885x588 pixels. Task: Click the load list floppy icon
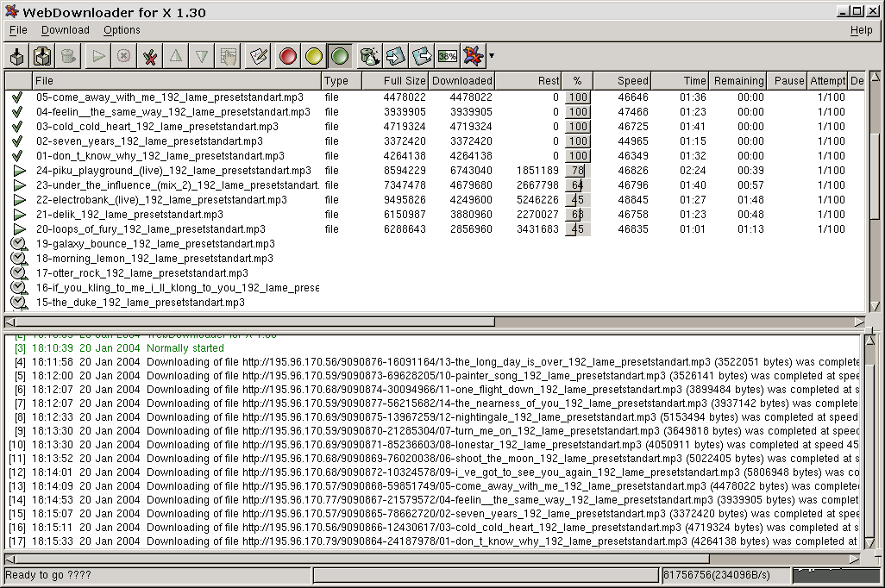pyautogui.click(x=396, y=56)
